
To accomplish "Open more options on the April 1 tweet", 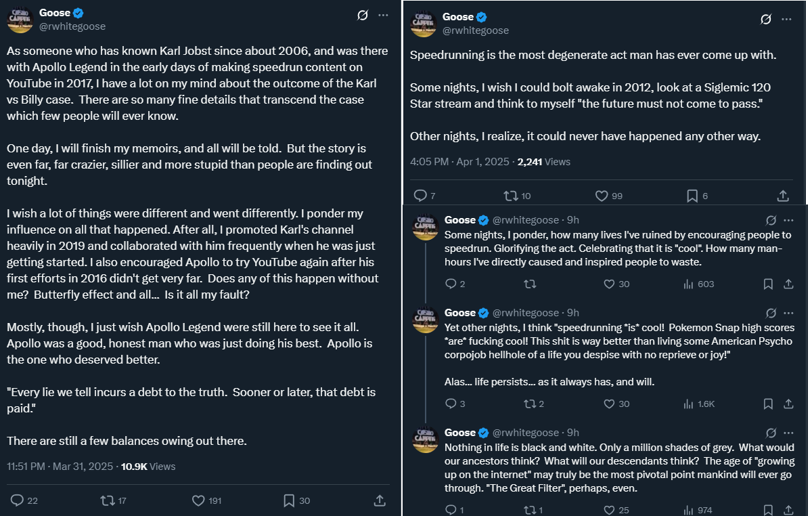I will [786, 19].
